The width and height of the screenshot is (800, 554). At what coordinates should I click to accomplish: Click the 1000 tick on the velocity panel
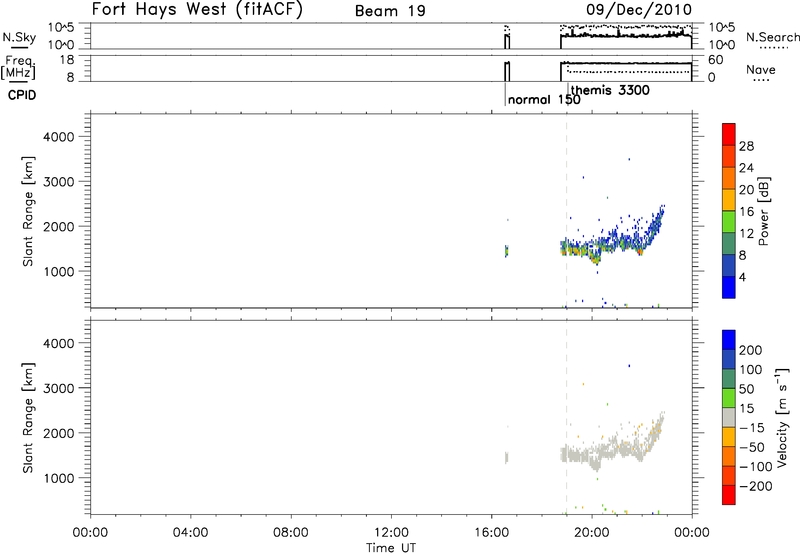[59, 478]
